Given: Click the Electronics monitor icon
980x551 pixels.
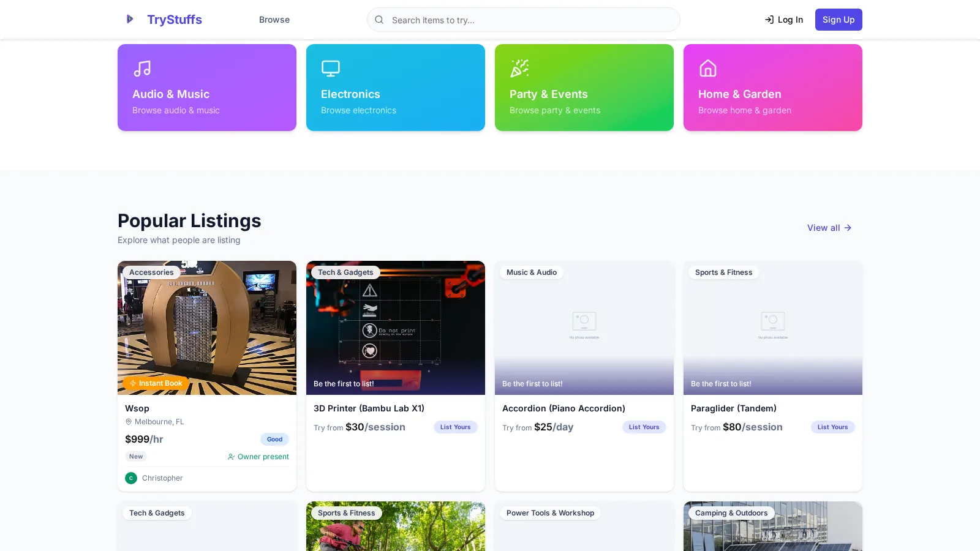Looking at the screenshot, I should pyautogui.click(x=331, y=69).
